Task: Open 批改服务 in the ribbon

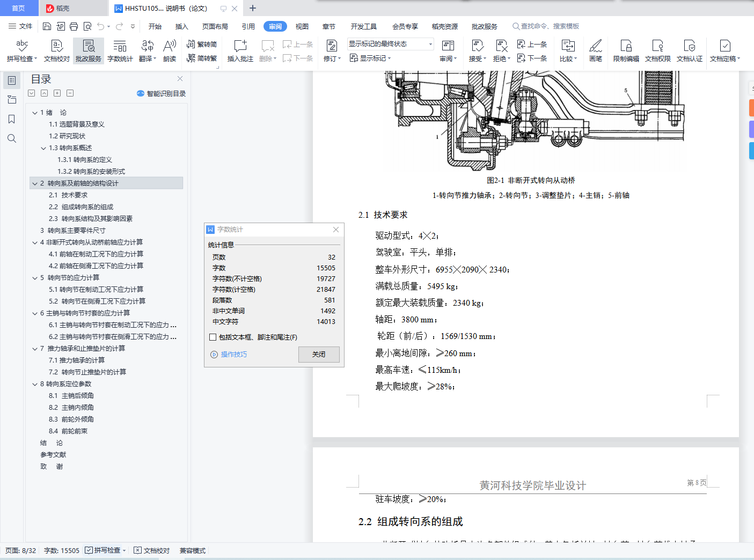Action: [89, 51]
